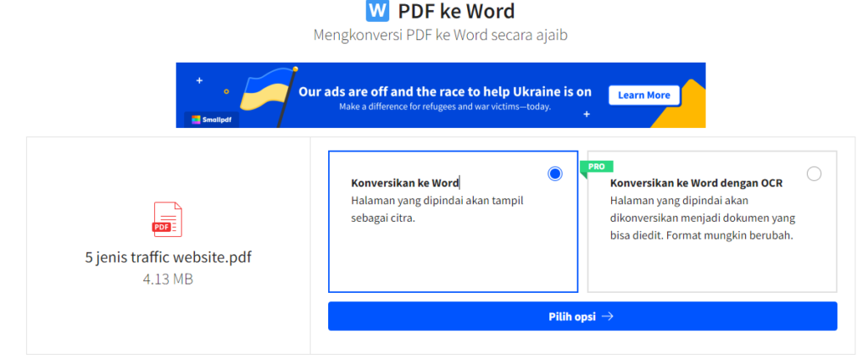
Task: Click the red PDF file icon
Action: click(x=167, y=219)
